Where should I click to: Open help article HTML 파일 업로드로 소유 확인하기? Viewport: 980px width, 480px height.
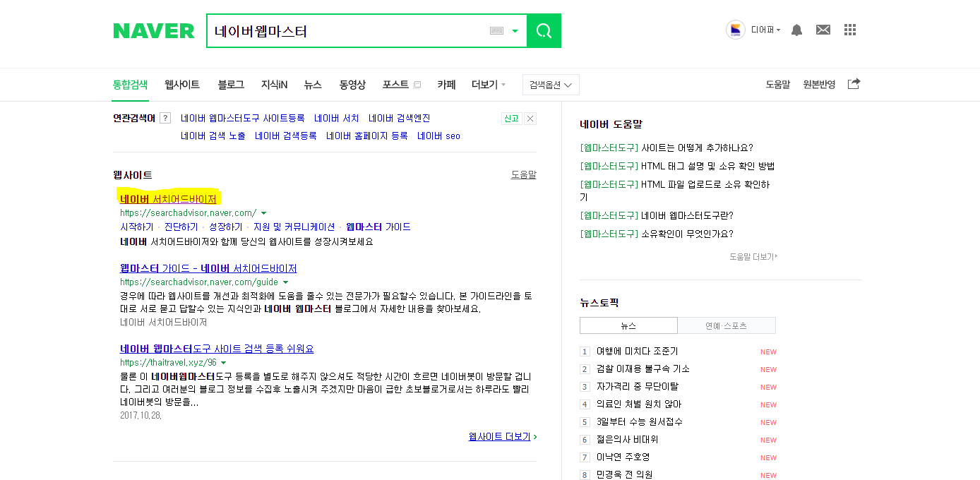(675, 191)
